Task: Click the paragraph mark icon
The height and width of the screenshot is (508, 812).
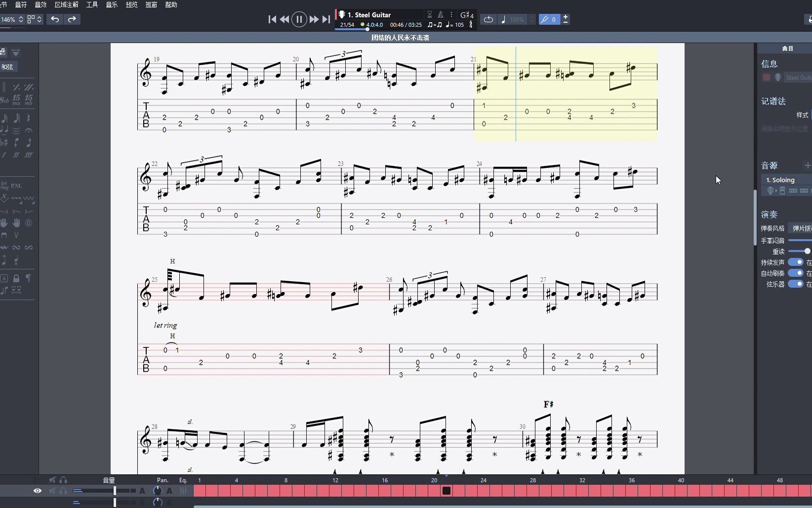Action: coord(29,278)
